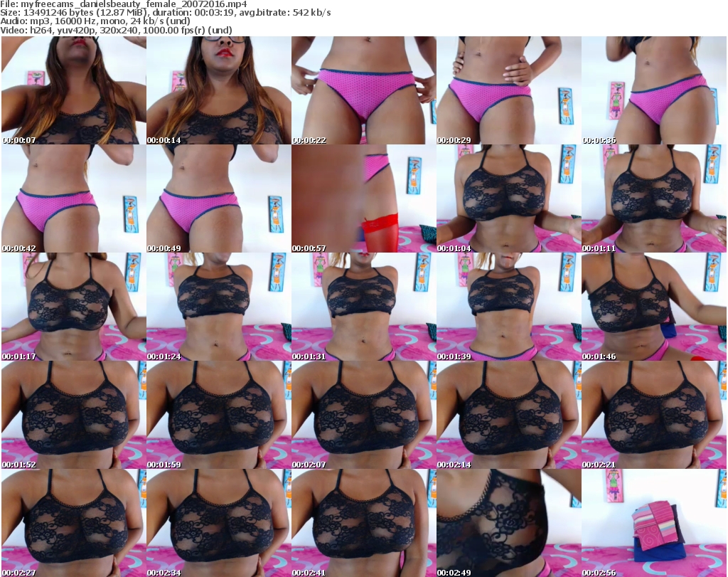Open the frame stamped 00:02:21
Image resolution: width=728 pixels, height=577 pixels.
[x=654, y=415]
